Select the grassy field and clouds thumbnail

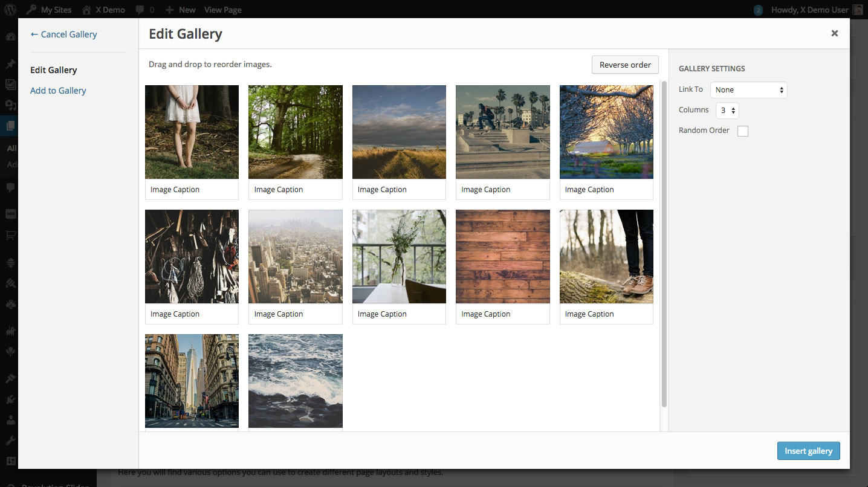399,132
